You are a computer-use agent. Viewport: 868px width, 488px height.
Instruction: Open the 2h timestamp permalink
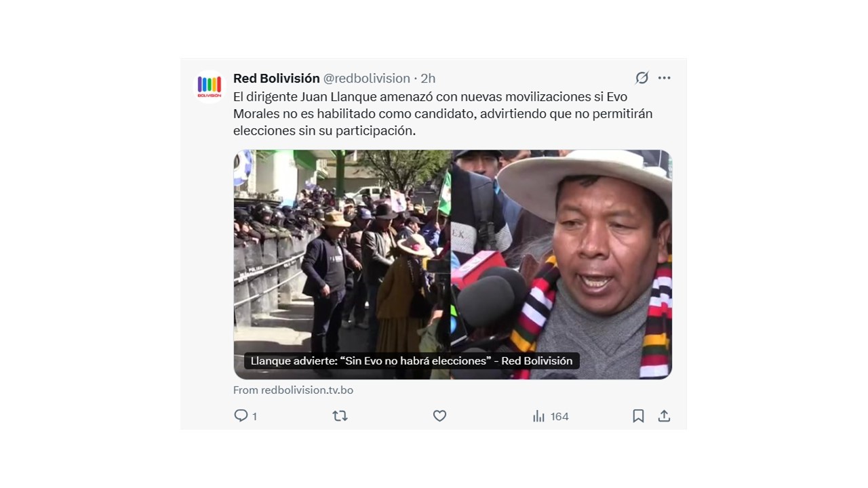[428, 78]
